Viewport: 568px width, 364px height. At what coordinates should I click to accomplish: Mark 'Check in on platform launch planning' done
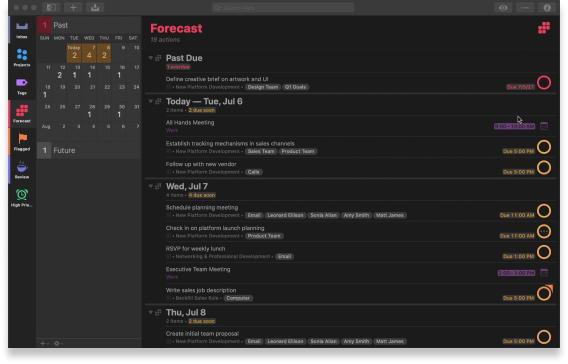pos(544,231)
